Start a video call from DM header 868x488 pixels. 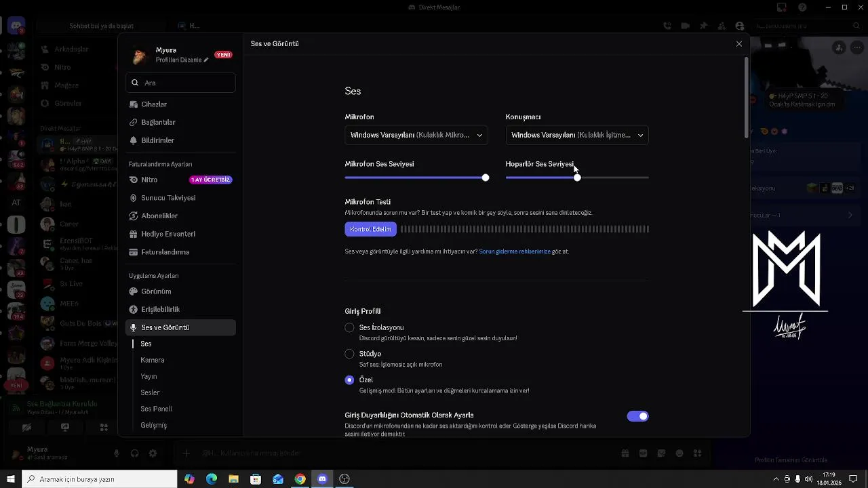[686, 26]
